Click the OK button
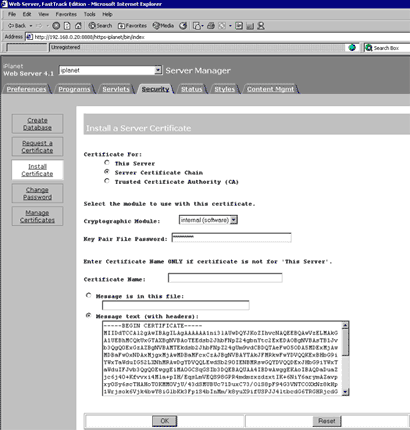The height and width of the screenshot is (430, 410). click(x=165, y=421)
